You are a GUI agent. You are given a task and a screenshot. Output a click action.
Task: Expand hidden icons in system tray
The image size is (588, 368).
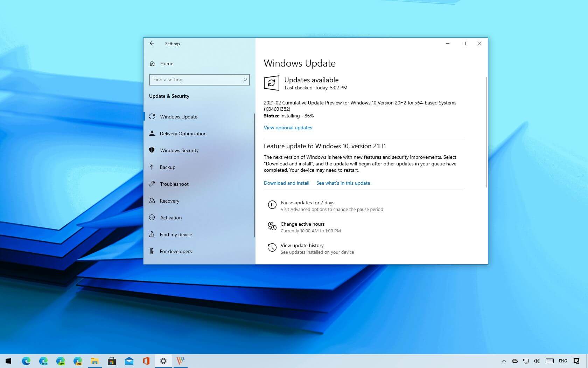(503, 361)
